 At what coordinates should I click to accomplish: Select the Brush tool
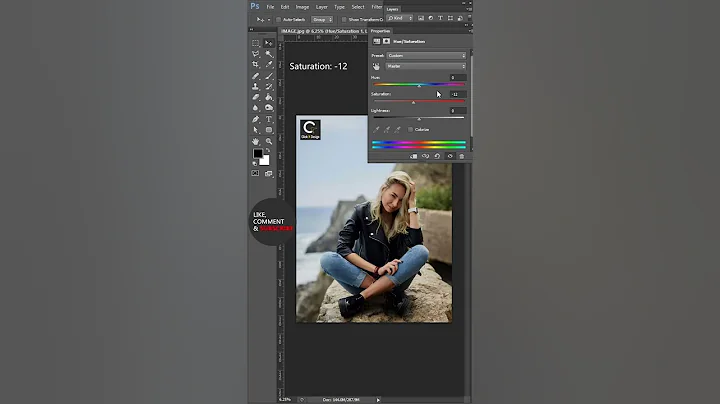coord(269,76)
